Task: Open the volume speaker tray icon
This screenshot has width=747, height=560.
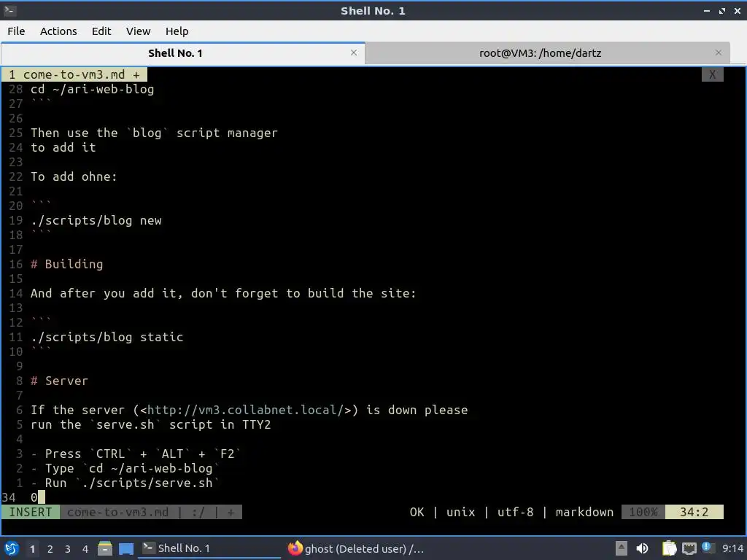Action: 642,548
